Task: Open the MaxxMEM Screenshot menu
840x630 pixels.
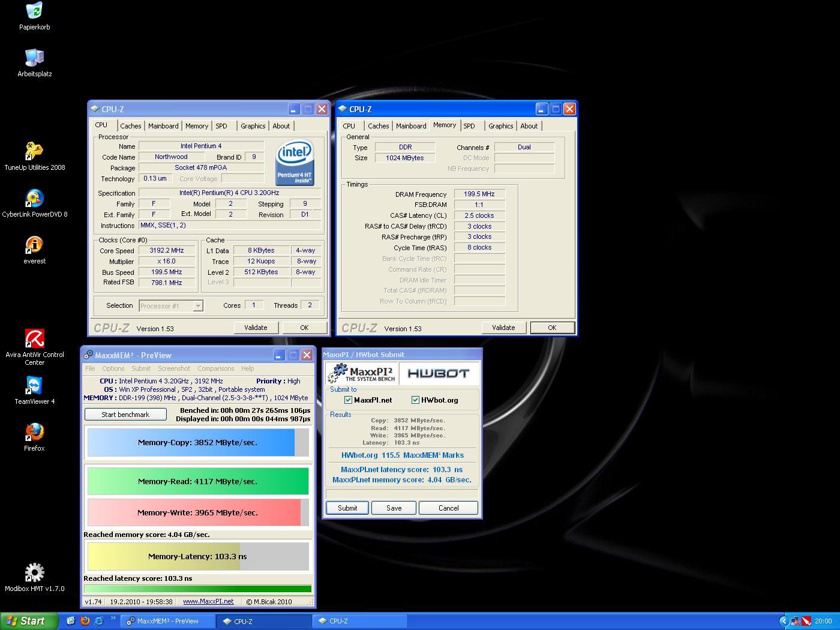Action: (174, 368)
